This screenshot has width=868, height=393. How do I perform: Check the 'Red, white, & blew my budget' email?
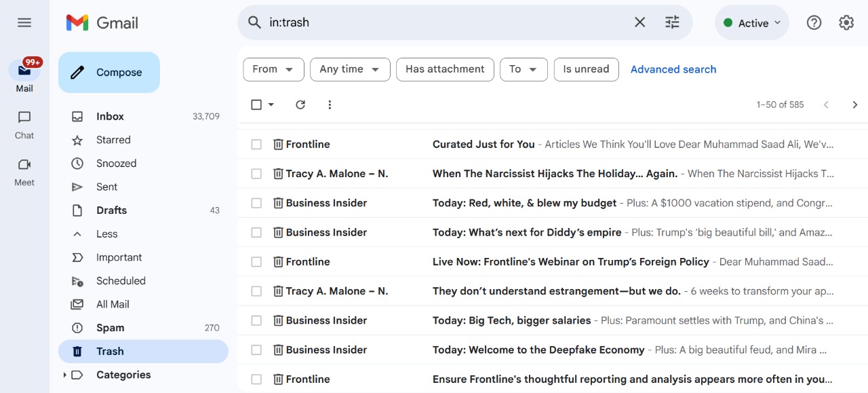point(256,203)
